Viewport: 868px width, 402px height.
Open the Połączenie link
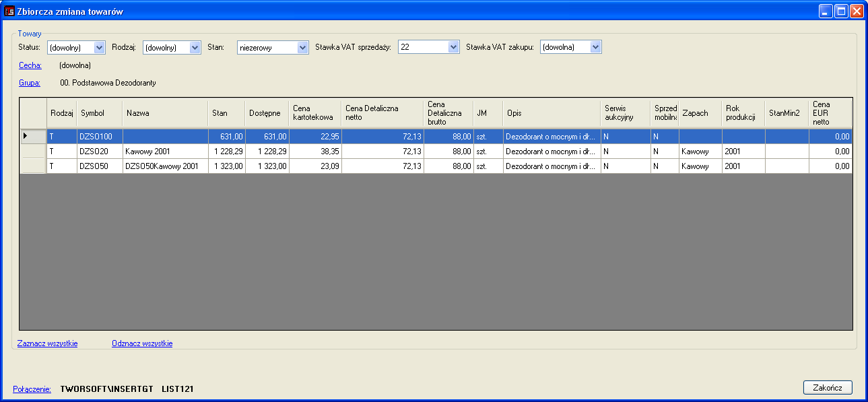pos(32,389)
